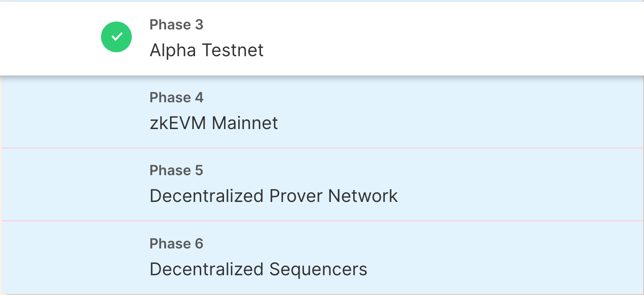This screenshot has height=295, width=644.
Task: Click the green checkmark icon for Phase 3
Action: click(x=116, y=37)
